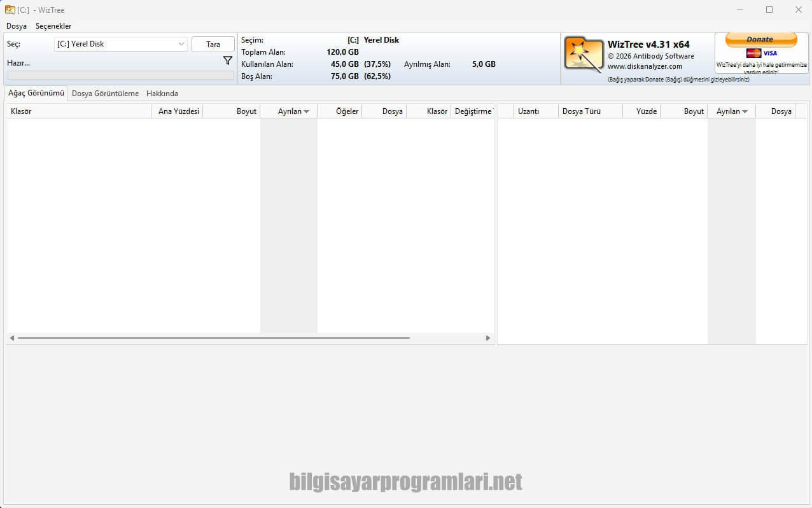The height and width of the screenshot is (508, 812).
Task: Click the 'Toplam Alan:' label
Action: (263, 52)
